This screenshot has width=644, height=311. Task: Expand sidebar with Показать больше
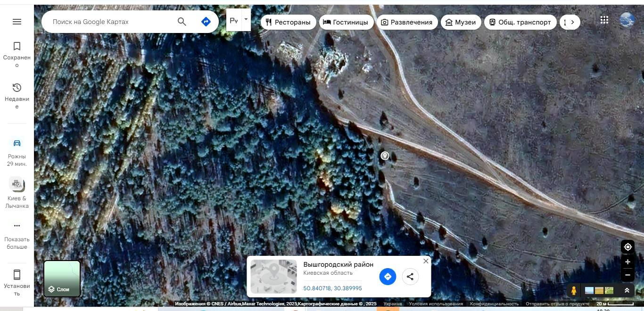coord(17,235)
